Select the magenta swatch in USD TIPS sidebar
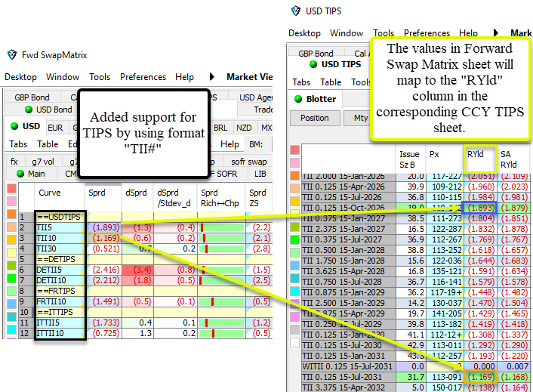 pos(294,317)
